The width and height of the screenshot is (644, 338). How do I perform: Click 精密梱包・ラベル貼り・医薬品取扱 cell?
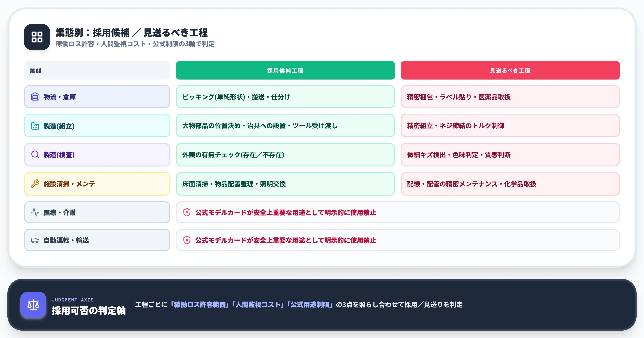pyautogui.click(x=510, y=97)
